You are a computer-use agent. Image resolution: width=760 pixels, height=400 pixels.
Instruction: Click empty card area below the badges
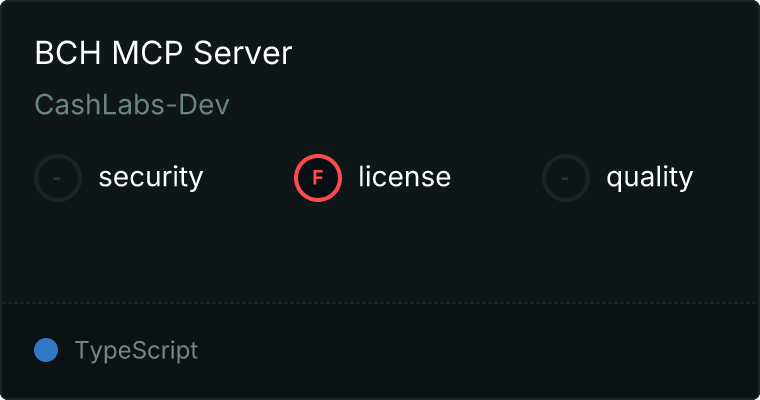coord(380,250)
